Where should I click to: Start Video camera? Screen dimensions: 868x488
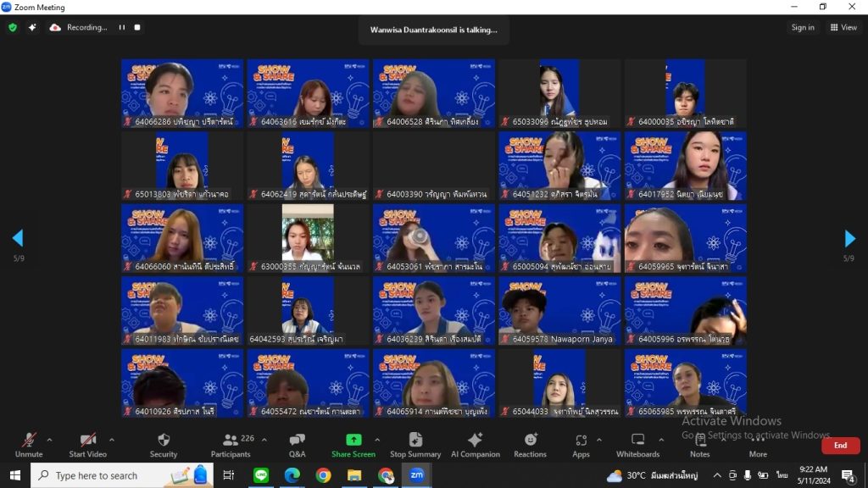pyautogui.click(x=87, y=446)
